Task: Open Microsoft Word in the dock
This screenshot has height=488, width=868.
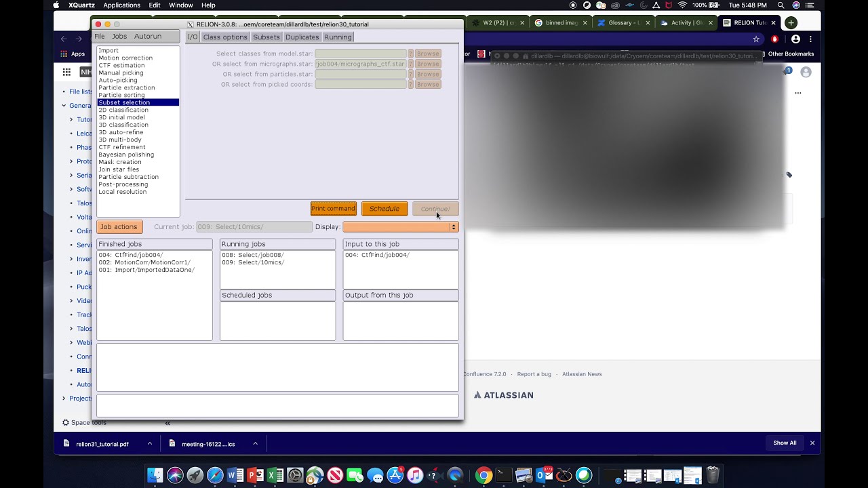Action: pyautogui.click(x=235, y=476)
